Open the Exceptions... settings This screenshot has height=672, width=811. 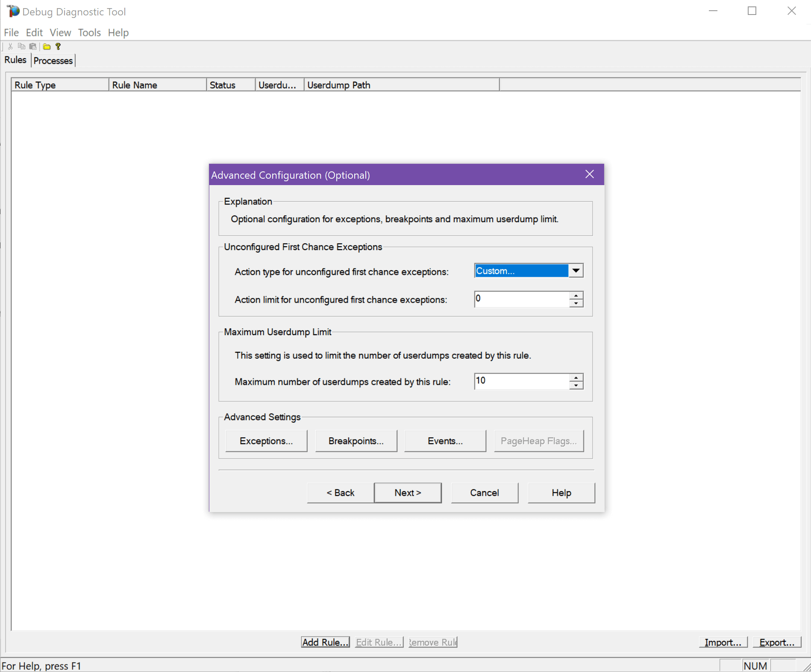(x=266, y=441)
